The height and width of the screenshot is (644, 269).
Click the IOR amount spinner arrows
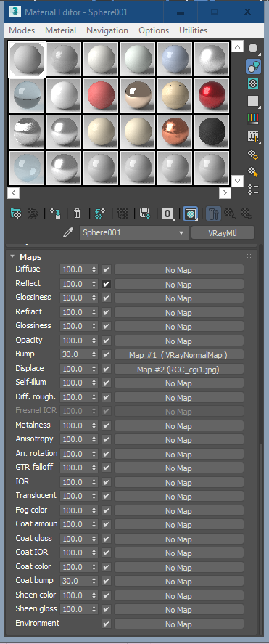pyautogui.click(x=94, y=482)
